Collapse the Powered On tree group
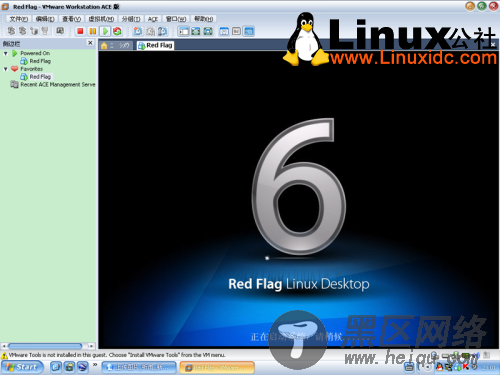This screenshot has width=500, height=375. click(x=6, y=53)
